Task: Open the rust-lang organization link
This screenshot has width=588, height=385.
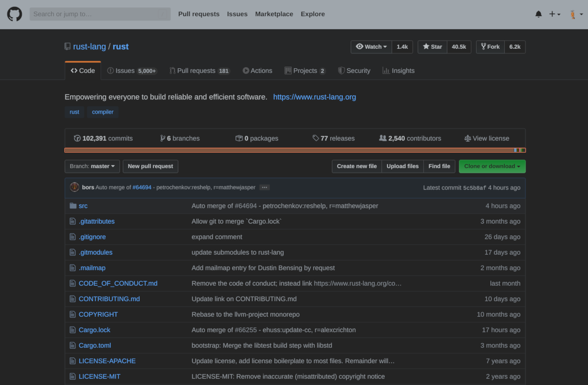Action: tap(89, 46)
